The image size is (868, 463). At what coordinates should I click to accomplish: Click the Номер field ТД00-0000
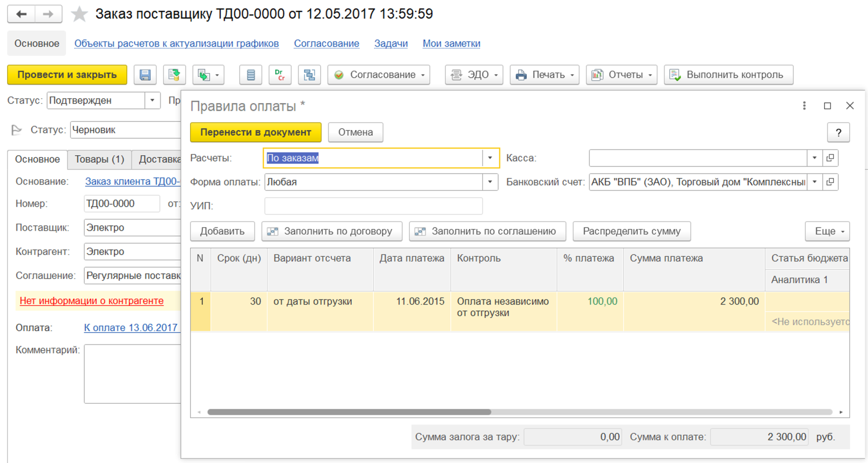pos(122,204)
